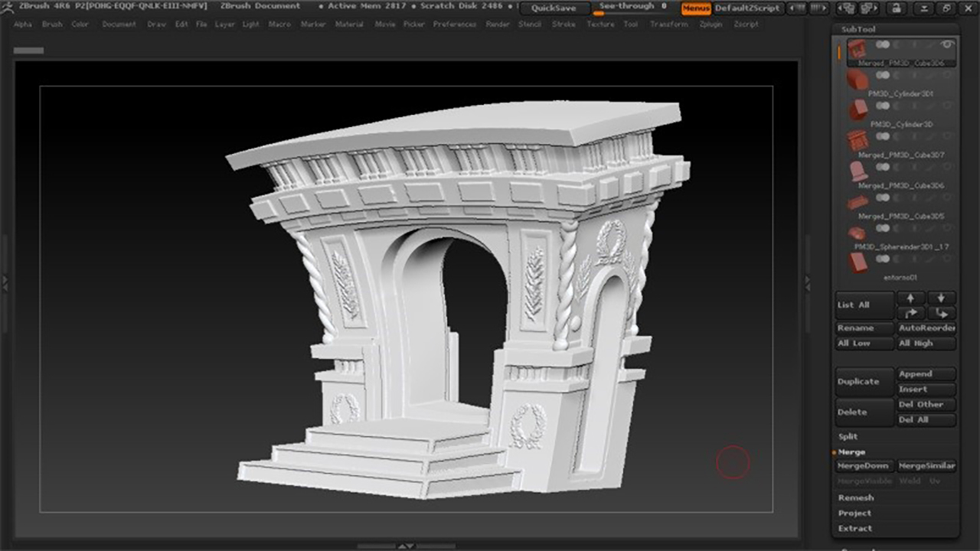Expand the Split section in SubTool panel
Screen dimensions: 980x551
848,436
